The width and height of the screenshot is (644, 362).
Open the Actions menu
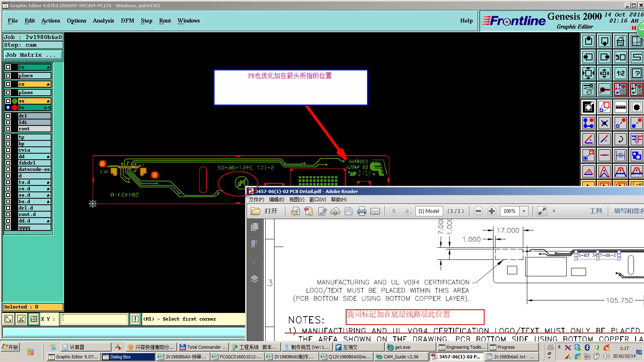(51, 21)
